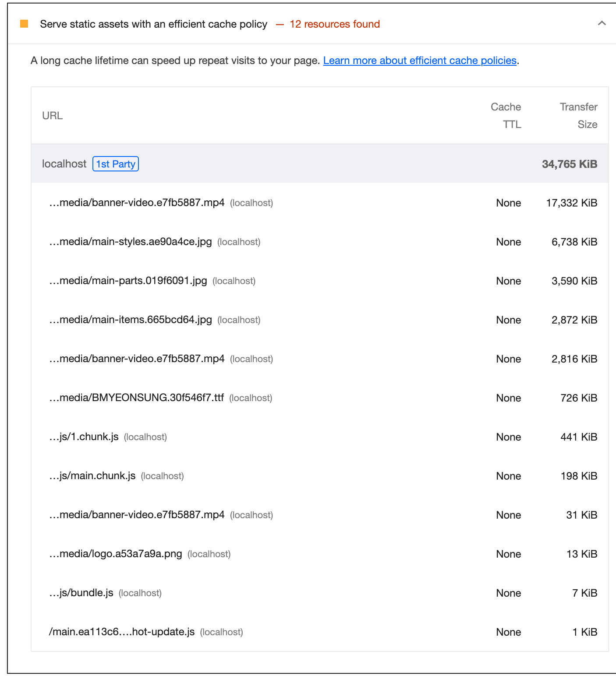Click the Transfer Size column header

tap(578, 116)
